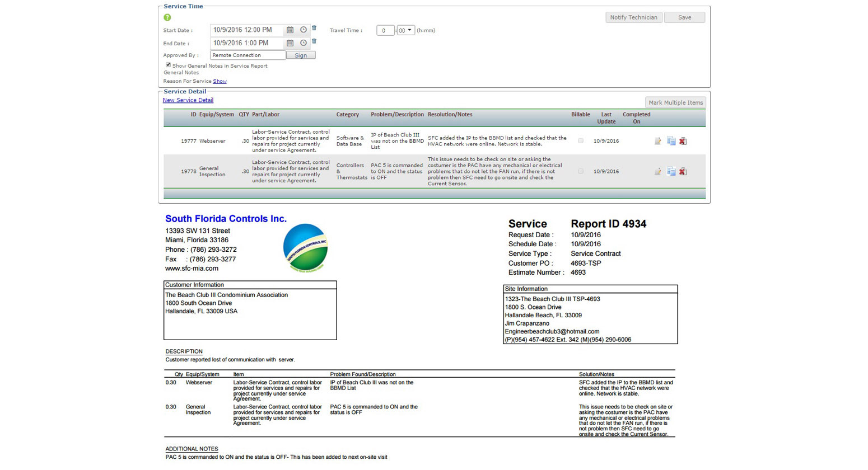Click the Travel Time hours input field
The width and height of the screenshot is (868, 470).
(x=385, y=30)
